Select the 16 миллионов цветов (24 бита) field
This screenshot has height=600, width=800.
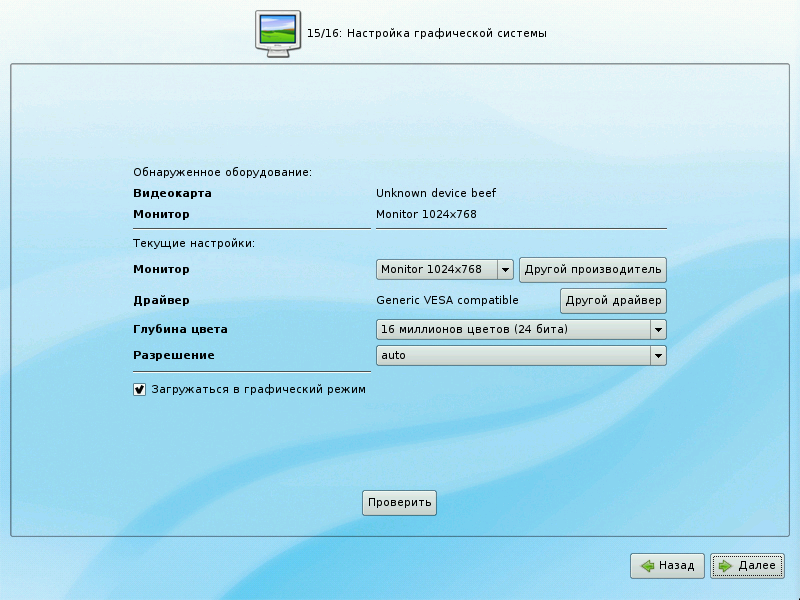512,330
